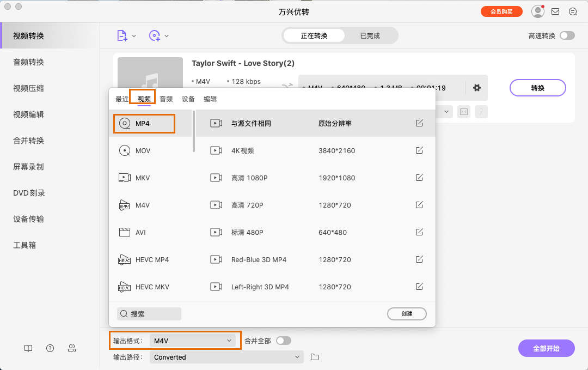Click the user account avatar icon
This screenshot has width=588, height=370.
(537, 11)
